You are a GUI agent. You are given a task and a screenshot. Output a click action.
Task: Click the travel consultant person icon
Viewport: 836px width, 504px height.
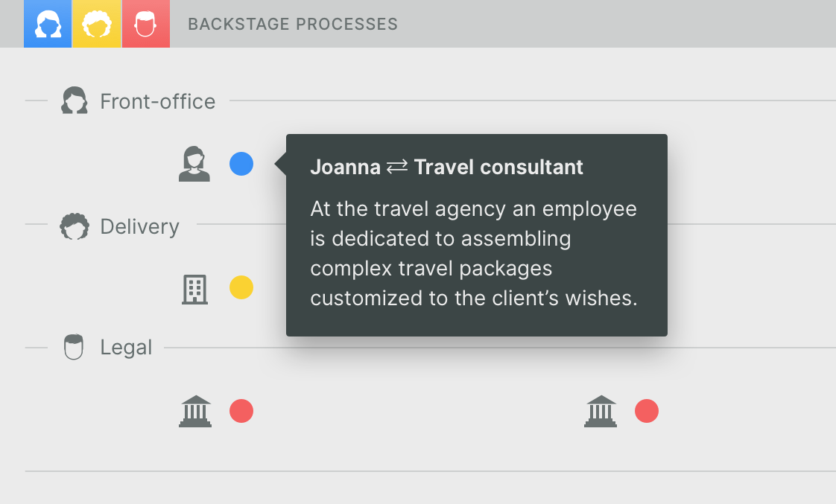click(194, 164)
